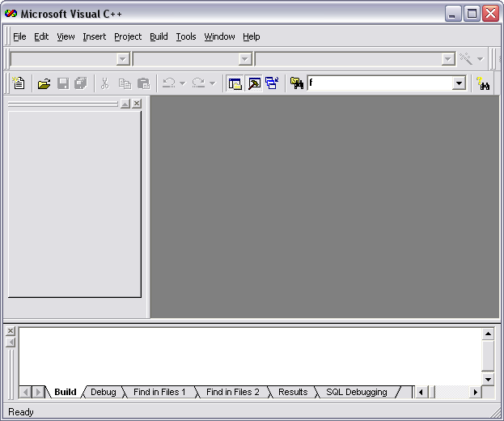The image size is (504, 421).
Task: Open the Insert menu
Action: pyautogui.click(x=94, y=36)
